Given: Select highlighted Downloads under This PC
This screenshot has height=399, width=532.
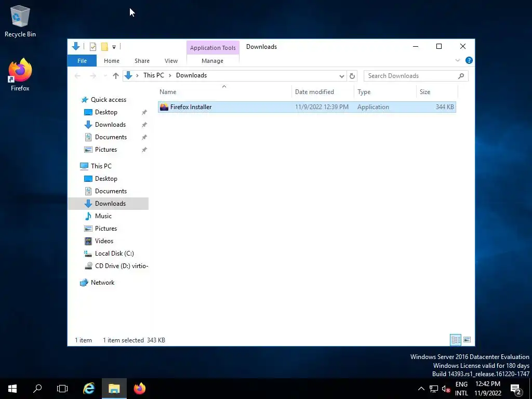Looking at the screenshot, I should point(108,204).
